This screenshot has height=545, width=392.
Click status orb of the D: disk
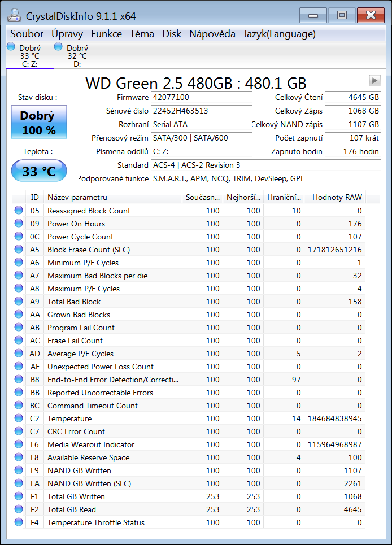click(58, 47)
